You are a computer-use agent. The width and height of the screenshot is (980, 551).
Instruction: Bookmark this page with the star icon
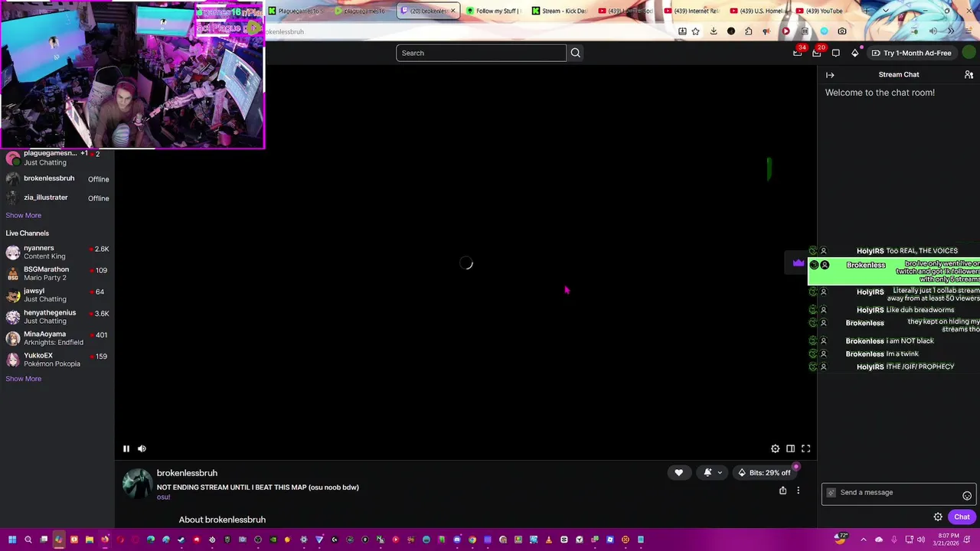[x=695, y=31]
